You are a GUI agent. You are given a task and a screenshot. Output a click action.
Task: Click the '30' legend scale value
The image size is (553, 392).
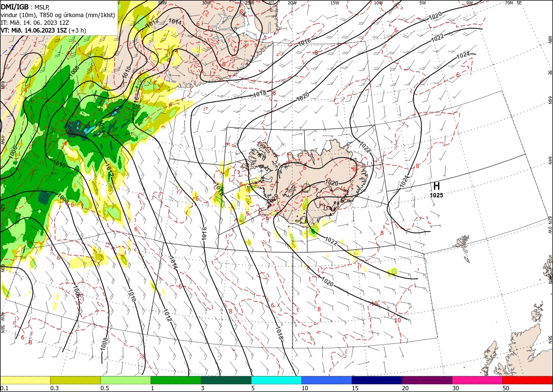click(456, 388)
